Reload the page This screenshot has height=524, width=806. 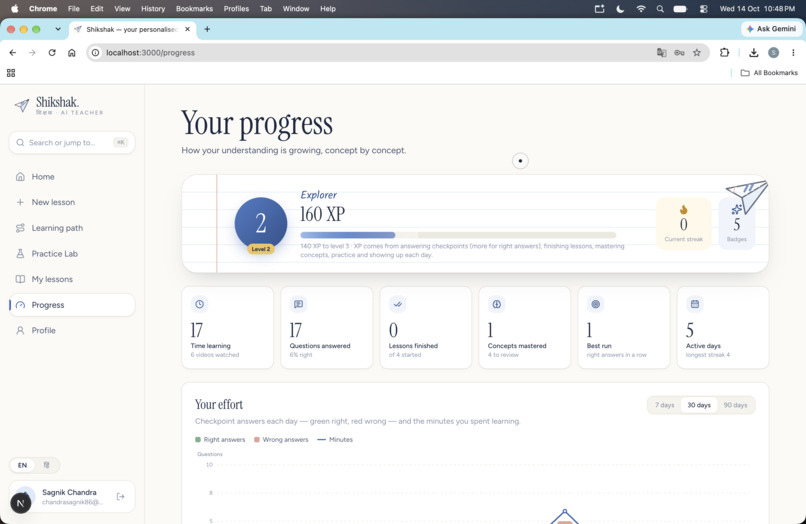pos(52,52)
